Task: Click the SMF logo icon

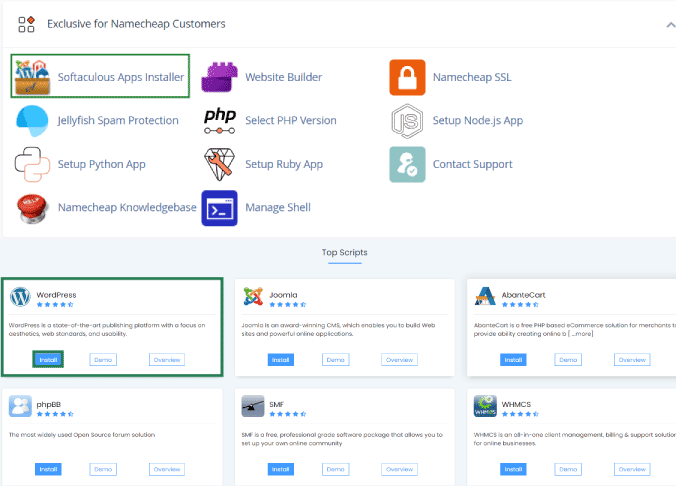Action: [253, 406]
